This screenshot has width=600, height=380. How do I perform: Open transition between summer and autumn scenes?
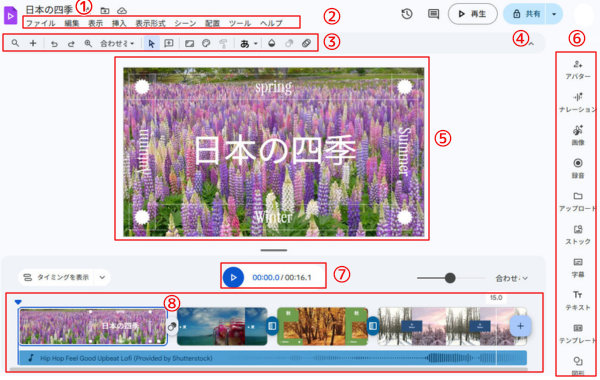(x=272, y=326)
